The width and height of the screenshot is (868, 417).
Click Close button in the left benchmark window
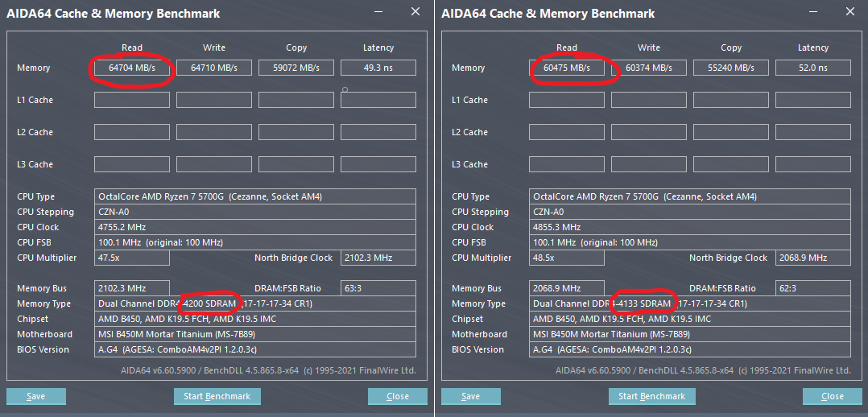click(398, 396)
